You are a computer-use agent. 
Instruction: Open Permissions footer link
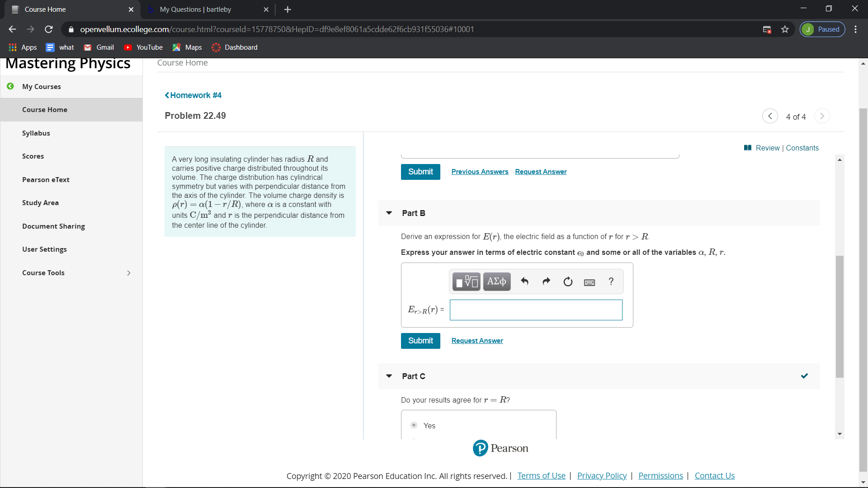click(660, 476)
